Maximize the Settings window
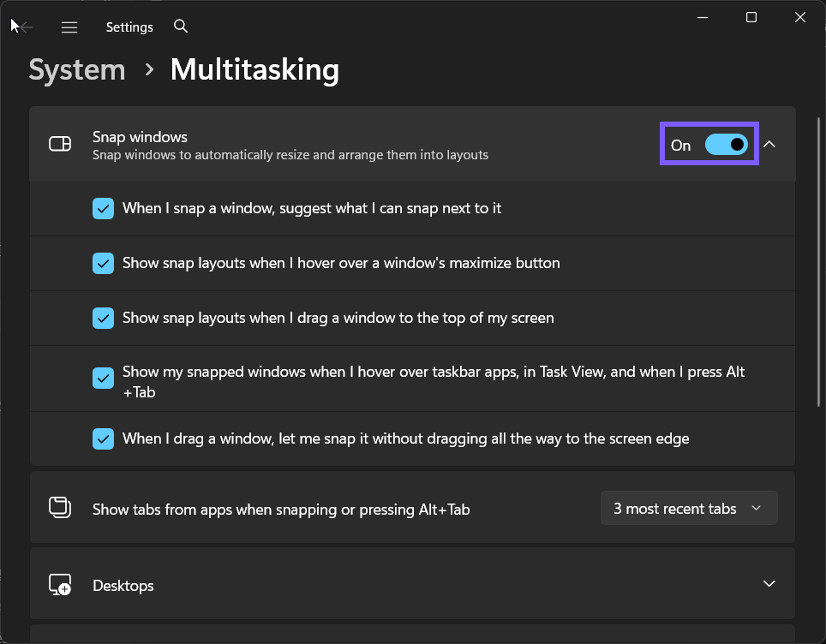This screenshot has height=644, width=826. 751,17
